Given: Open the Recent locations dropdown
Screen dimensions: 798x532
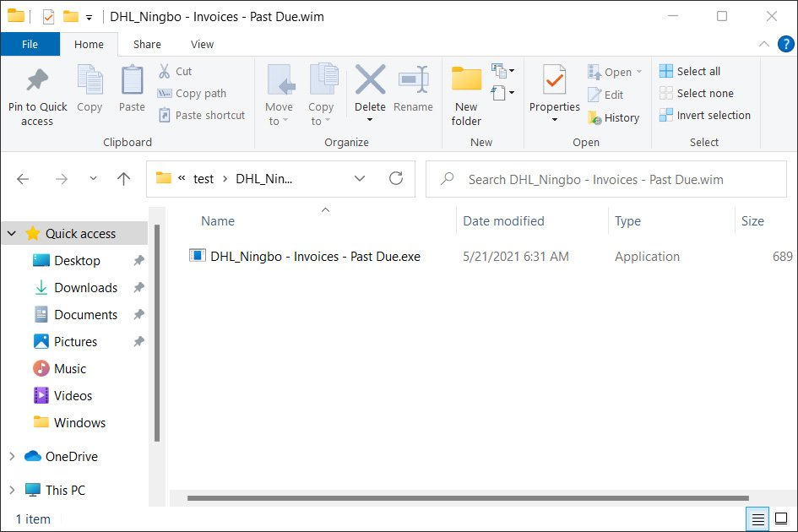Looking at the screenshot, I should pos(93,178).
